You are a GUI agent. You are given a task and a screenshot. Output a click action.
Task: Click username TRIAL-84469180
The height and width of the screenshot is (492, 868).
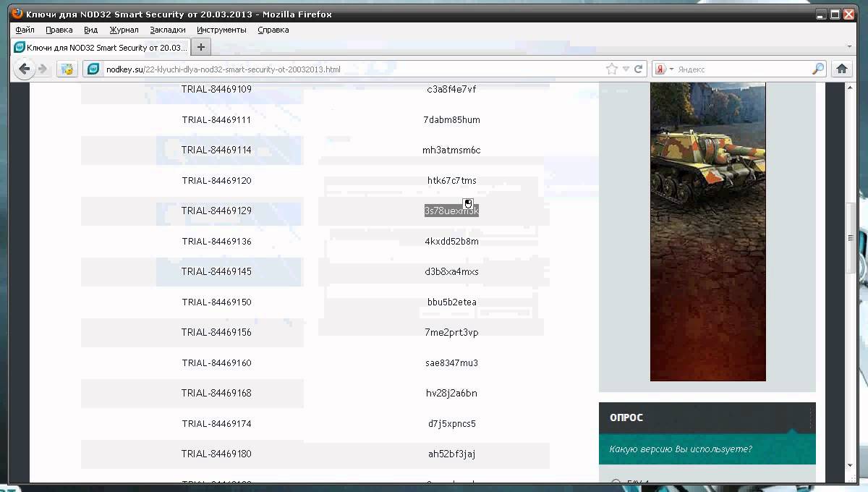[x=216, y=454]
